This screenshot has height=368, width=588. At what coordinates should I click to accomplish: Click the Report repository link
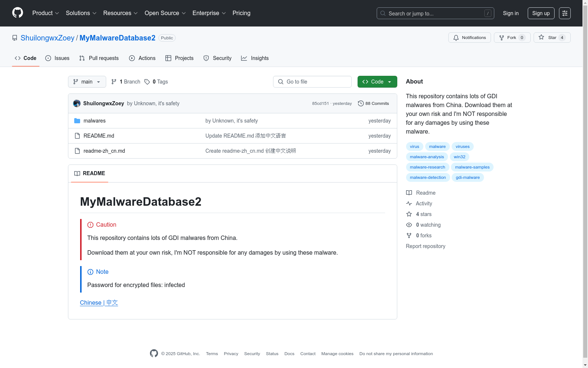(426, 246)
